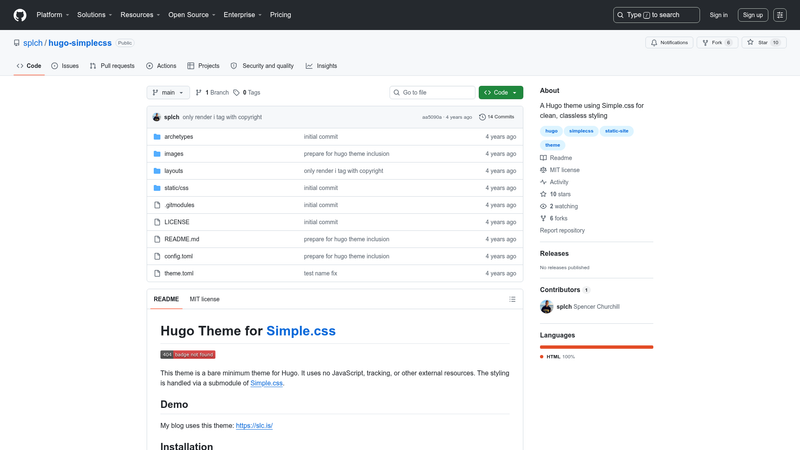Click the Go to file input
800x450 pixels.
point(432,92)
